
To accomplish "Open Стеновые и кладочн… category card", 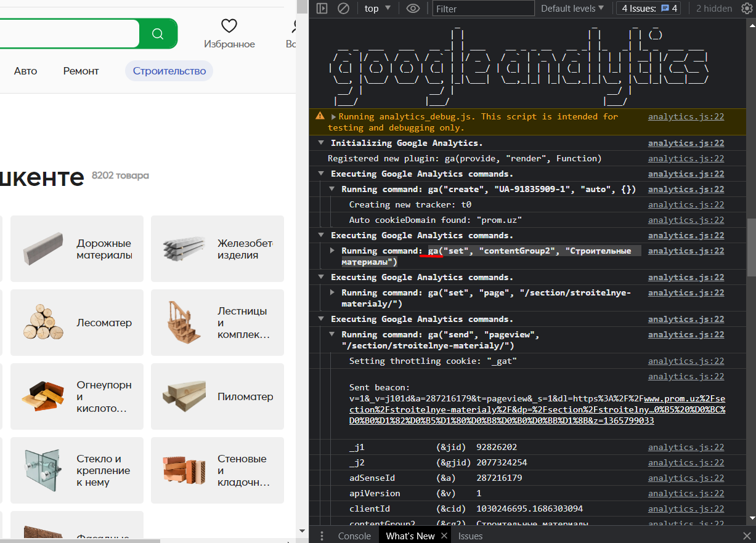I will pos(217,470).
